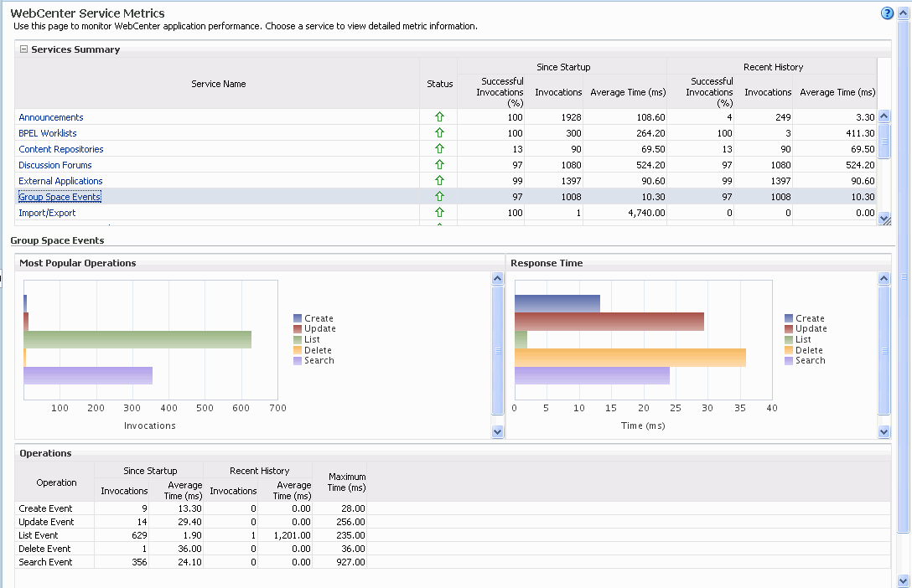This screenshot has width=912, height=588.
Task: Click the Content Repositories status up-arrow icon
Action: pos(440,149)
